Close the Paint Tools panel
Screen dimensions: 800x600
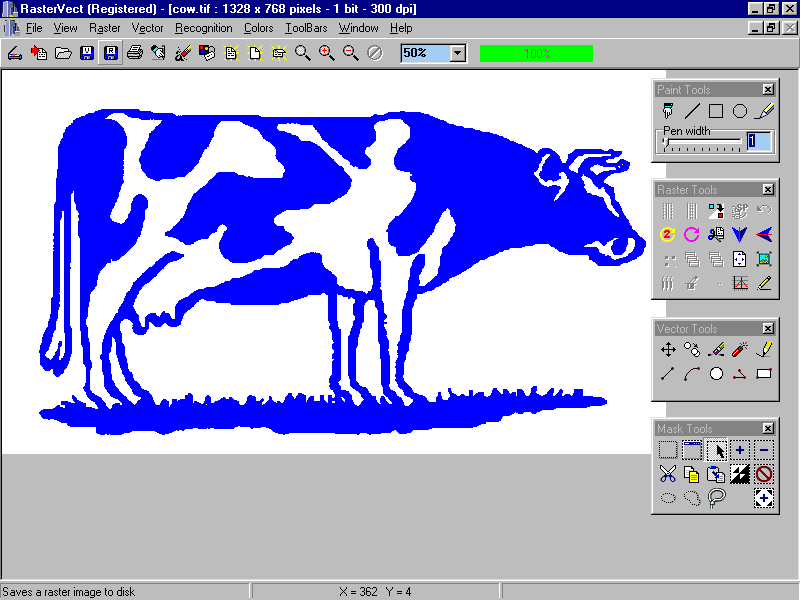(768, 90)
